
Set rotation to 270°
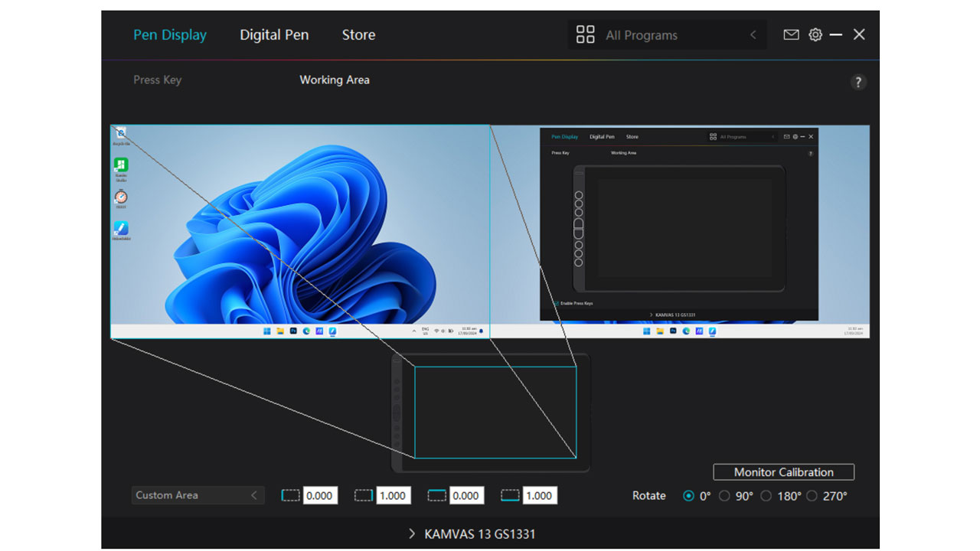[813, 496]
